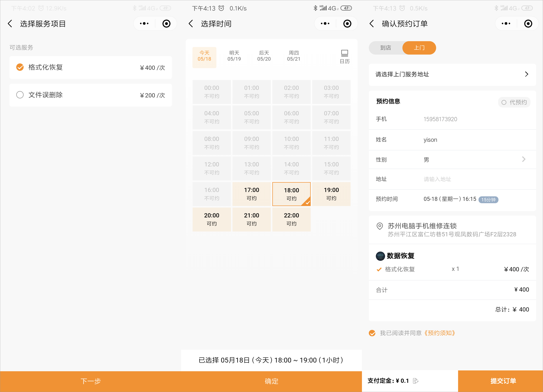
Task: Open more options on 确认预约订单 screen
Action: [506, 23]
